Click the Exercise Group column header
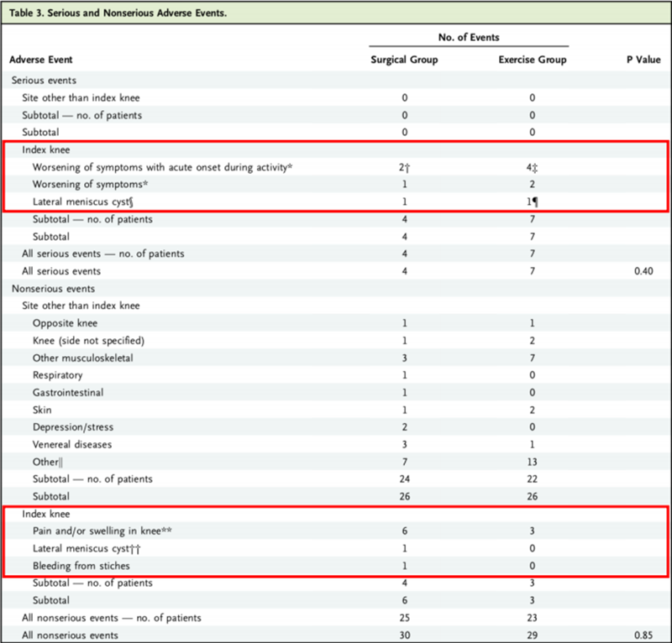The width and height of the screenshot is (672, 643). tap(532, 60)
